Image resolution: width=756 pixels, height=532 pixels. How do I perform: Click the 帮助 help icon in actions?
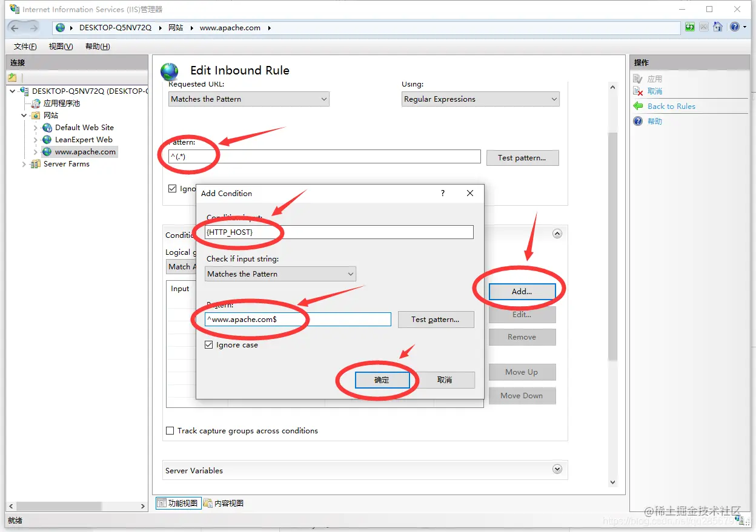638,121
